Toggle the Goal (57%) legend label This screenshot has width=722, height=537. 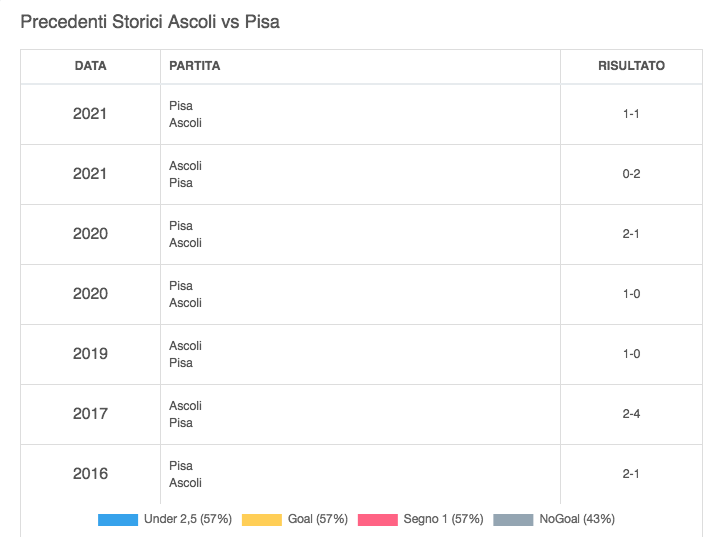coord(318,519)
